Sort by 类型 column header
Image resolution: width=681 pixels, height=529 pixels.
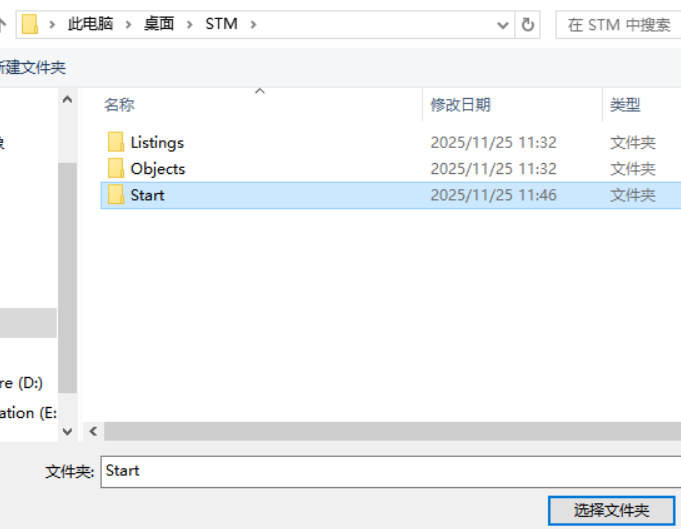625,105
